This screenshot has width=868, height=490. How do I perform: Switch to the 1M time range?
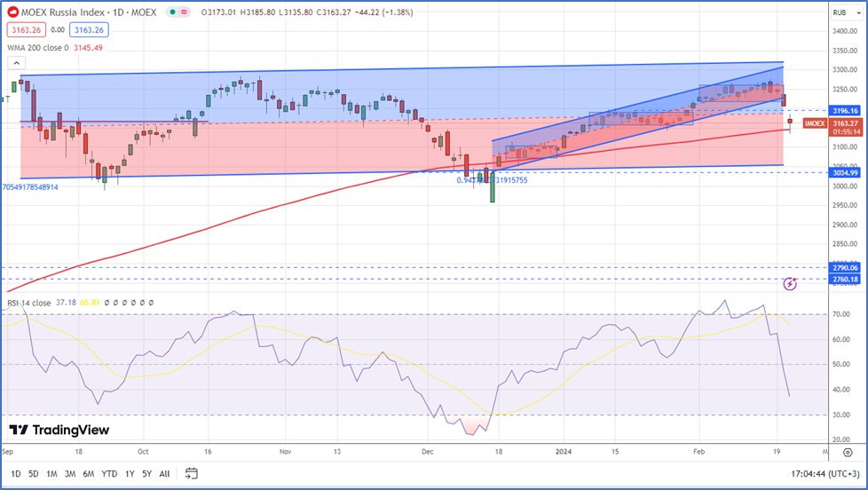(x=51, y=474)
